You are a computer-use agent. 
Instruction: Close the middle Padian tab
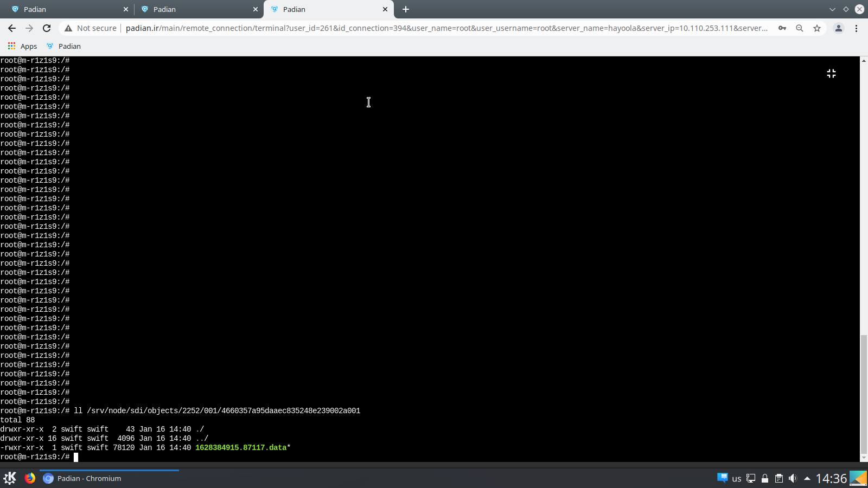(x=256, y=9)
